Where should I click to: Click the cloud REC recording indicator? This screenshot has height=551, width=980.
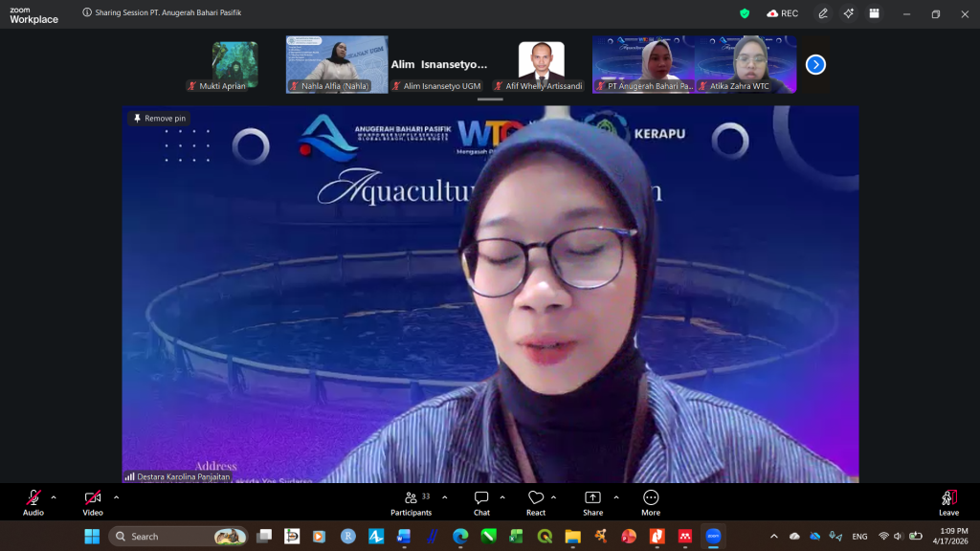click(x=782, y=13)
